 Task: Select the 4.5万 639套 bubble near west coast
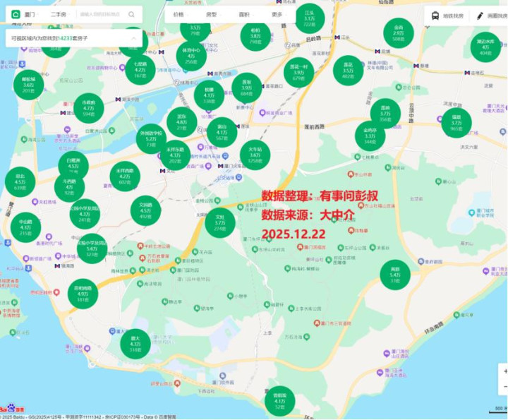[20, 182]
